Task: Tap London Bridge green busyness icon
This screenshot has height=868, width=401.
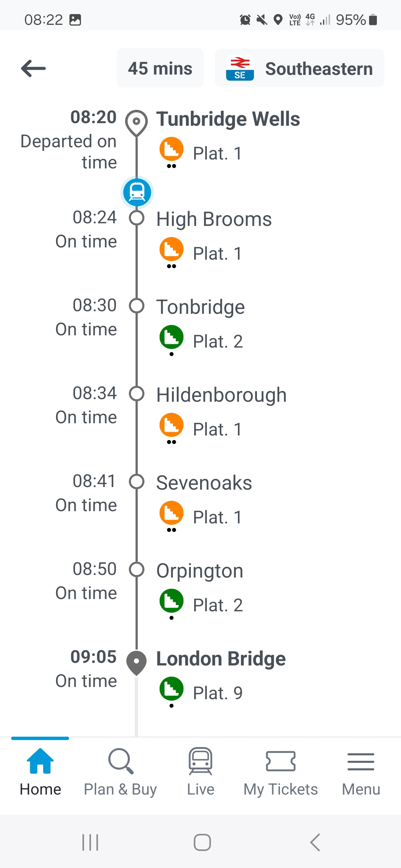Action: tap(171, 689)
